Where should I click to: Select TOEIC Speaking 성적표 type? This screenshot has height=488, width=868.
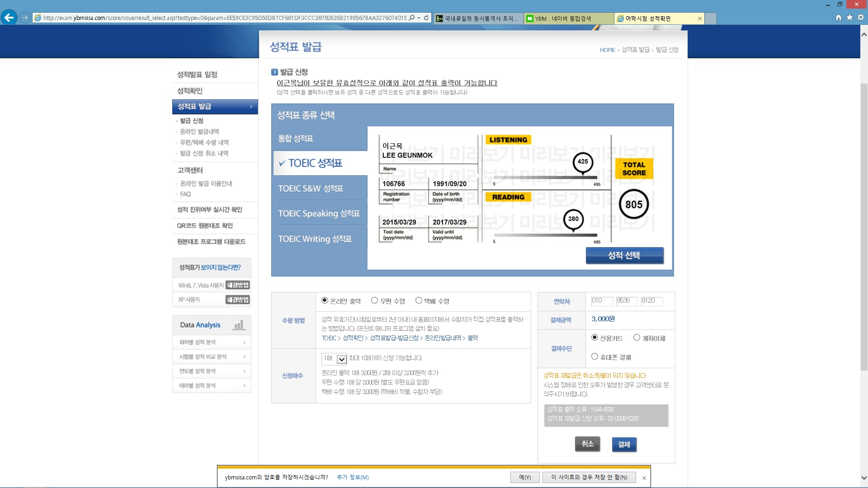[x=319, y=213]
